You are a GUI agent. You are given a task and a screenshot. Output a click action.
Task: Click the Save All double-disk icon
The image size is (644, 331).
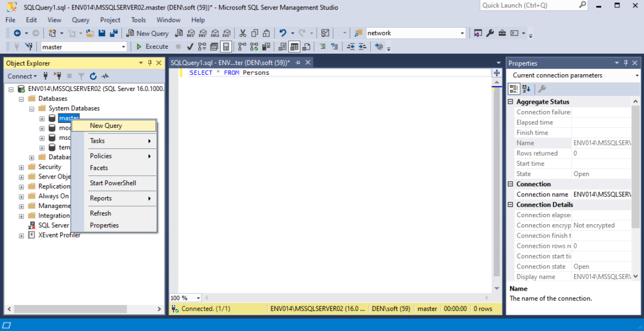click(114, 33)
